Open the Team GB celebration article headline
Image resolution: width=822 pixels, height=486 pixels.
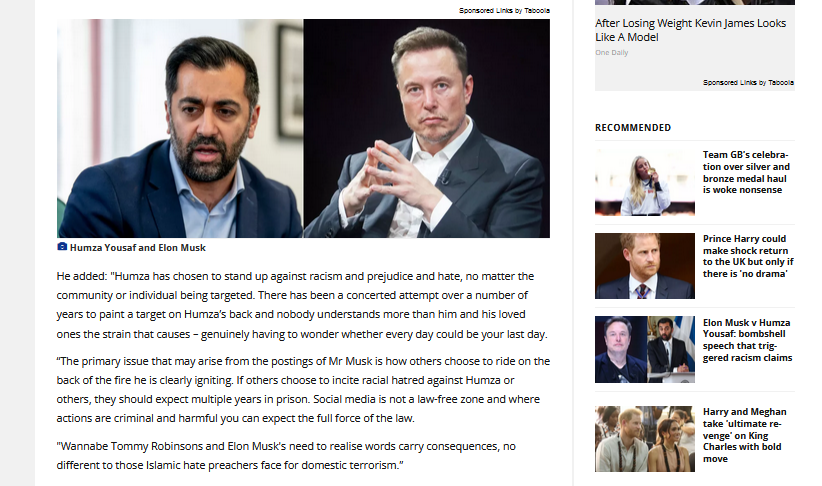pyautogui.click(x=746, y=172)
